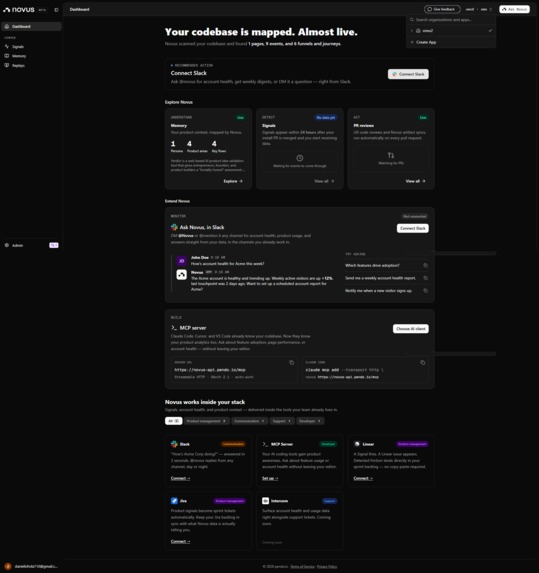Click the Slack icon in the integrations grid
The image size is (539, 573).
click(x=174, y=444)
